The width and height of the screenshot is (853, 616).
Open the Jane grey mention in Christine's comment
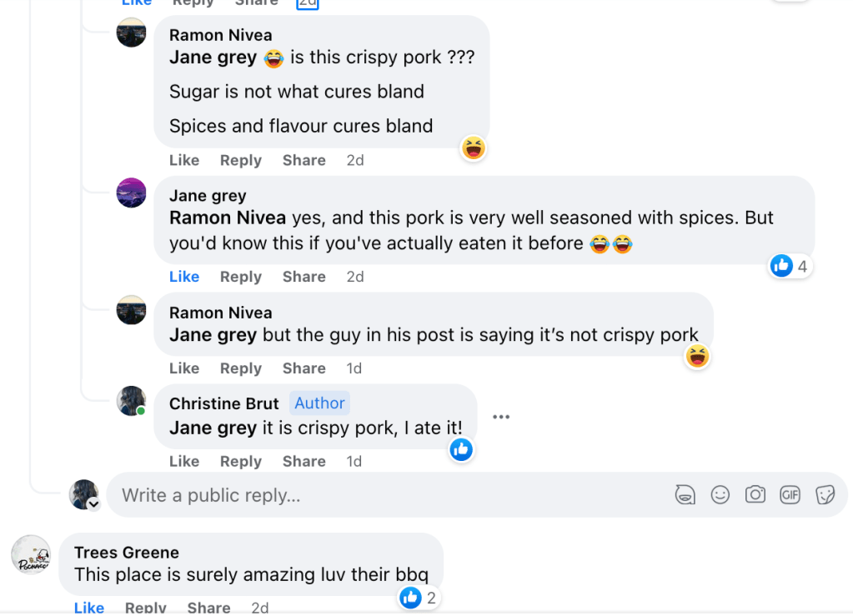pos(213,428)
